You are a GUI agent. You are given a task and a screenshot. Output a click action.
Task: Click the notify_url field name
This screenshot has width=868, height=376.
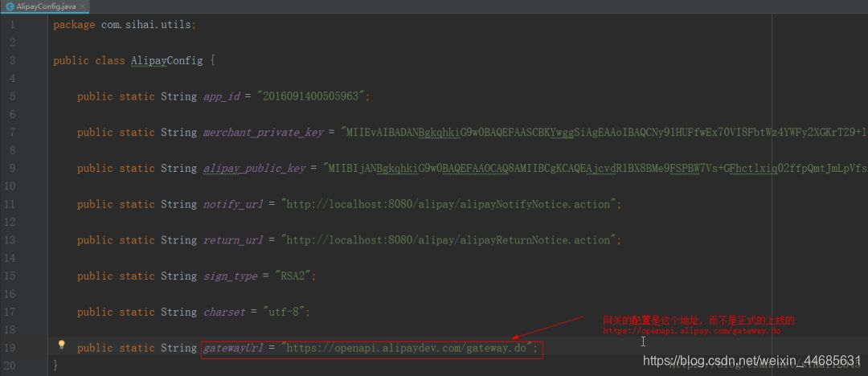[x=233, y=205]
